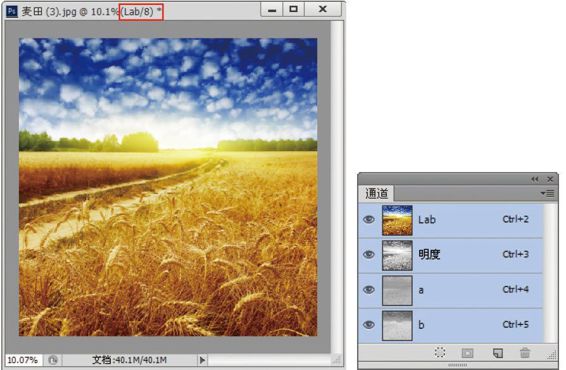Click Save selection as channel icon

467,353
